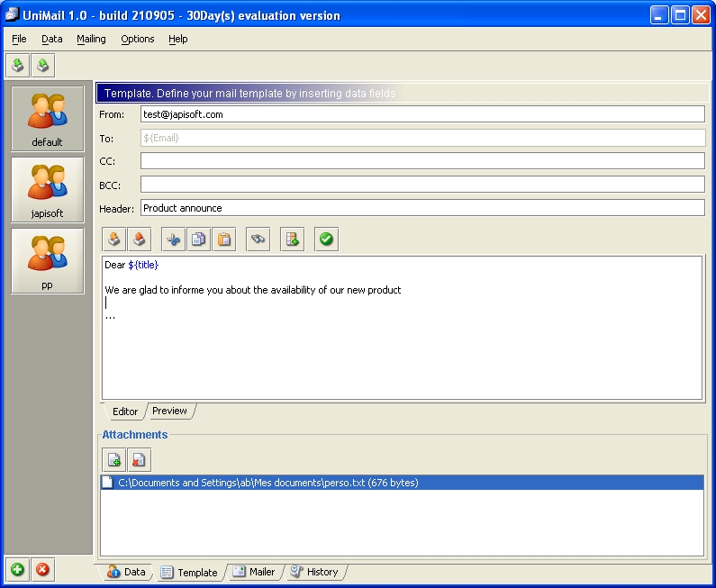Viewport: 716px width, 588px height.
Task: Click the green plus add profile button
Action: 17,569
